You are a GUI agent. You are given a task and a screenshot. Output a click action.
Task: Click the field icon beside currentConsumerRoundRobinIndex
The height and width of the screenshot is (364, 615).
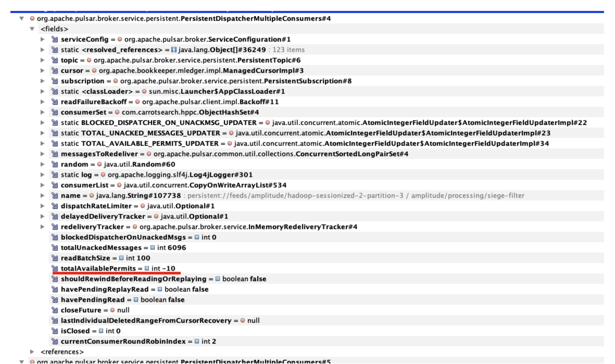point(55,341)
